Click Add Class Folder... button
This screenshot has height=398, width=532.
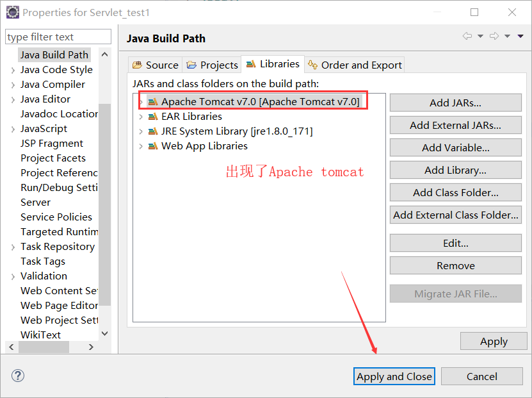click(x=455, y=192)
